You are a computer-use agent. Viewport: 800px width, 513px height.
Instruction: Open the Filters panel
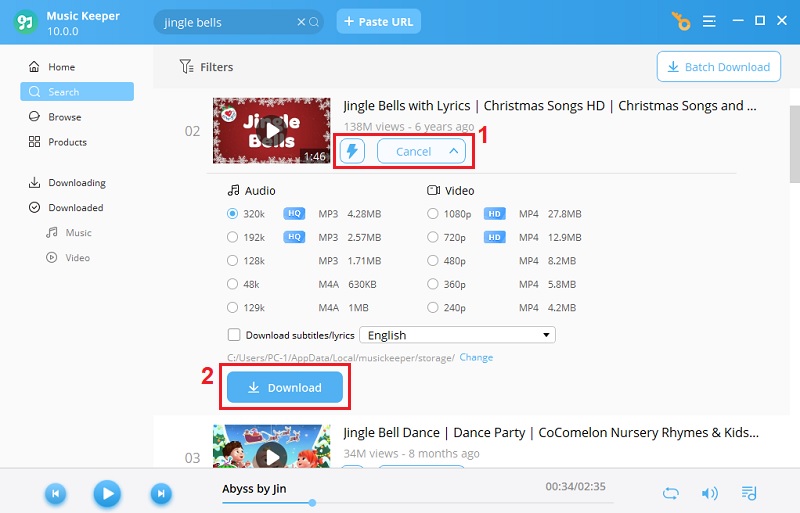coord(206,67)
